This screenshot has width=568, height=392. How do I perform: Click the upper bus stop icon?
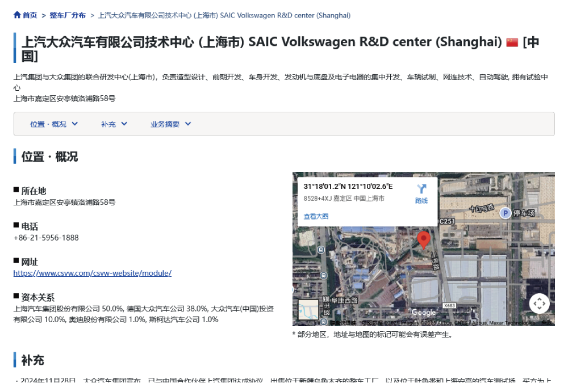[x=321, y=250]
